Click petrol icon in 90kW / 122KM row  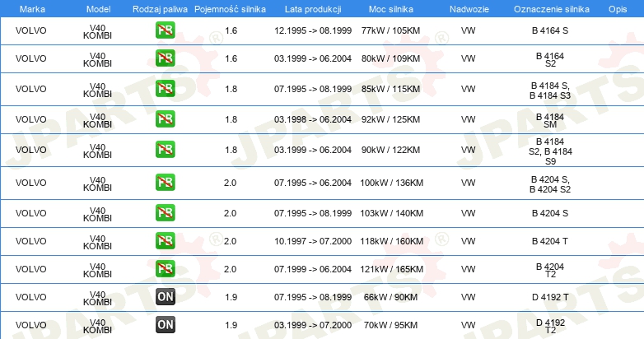(x=165, y=150)
